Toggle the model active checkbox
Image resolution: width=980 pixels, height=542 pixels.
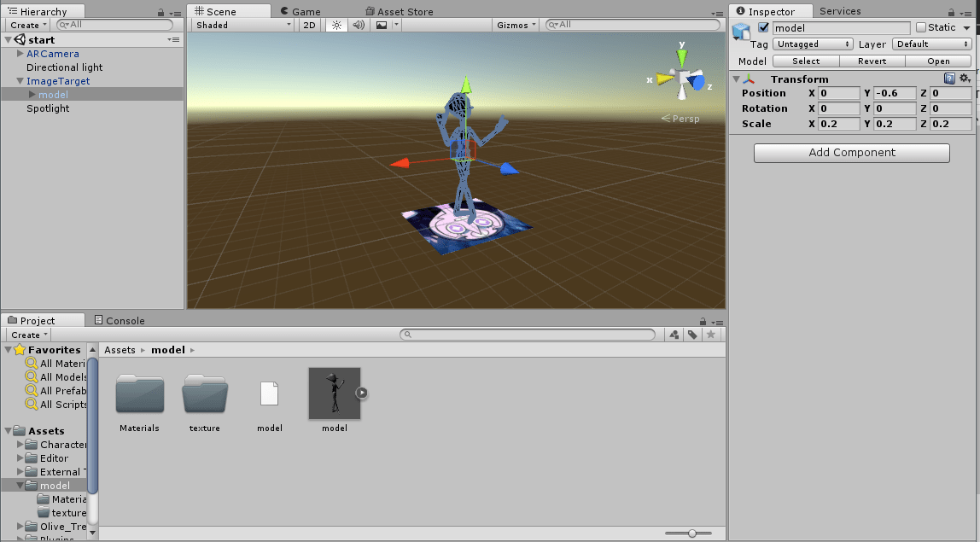[x=763, y=27]
